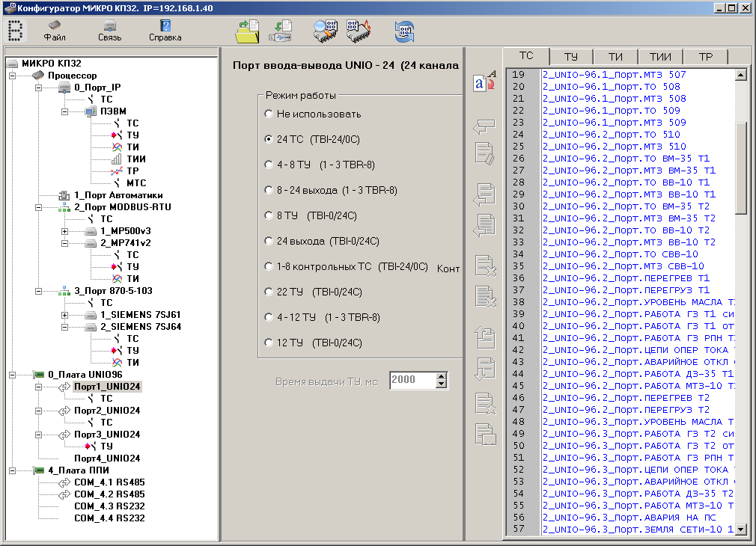Click the read chip magnifier icon

326,31
